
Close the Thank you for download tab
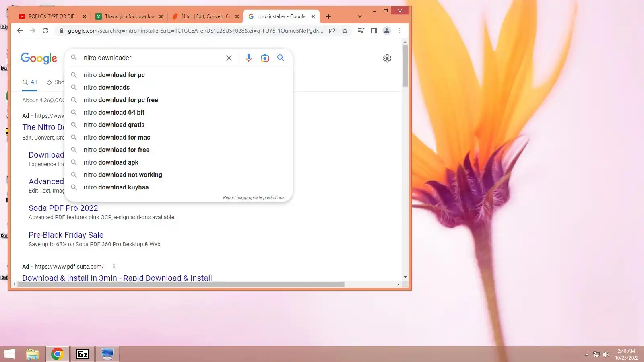click(161, 16)
